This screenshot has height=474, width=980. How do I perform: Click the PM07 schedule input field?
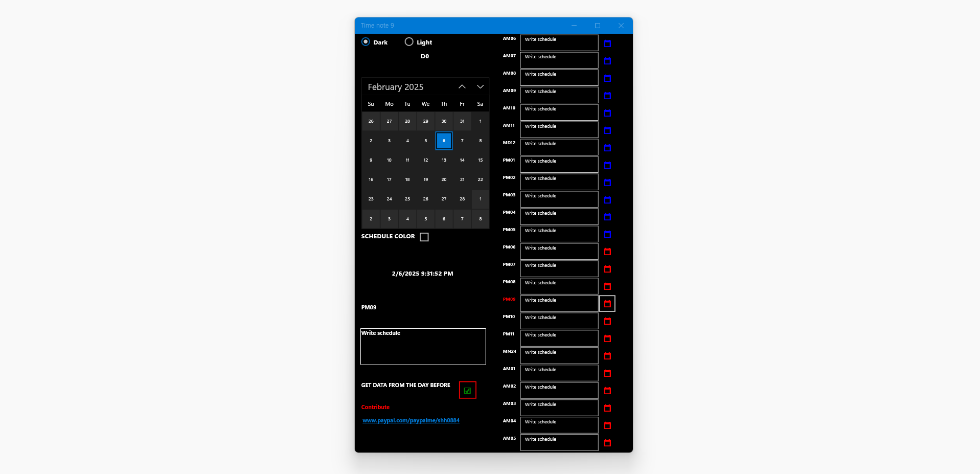[x=559, y=269]
